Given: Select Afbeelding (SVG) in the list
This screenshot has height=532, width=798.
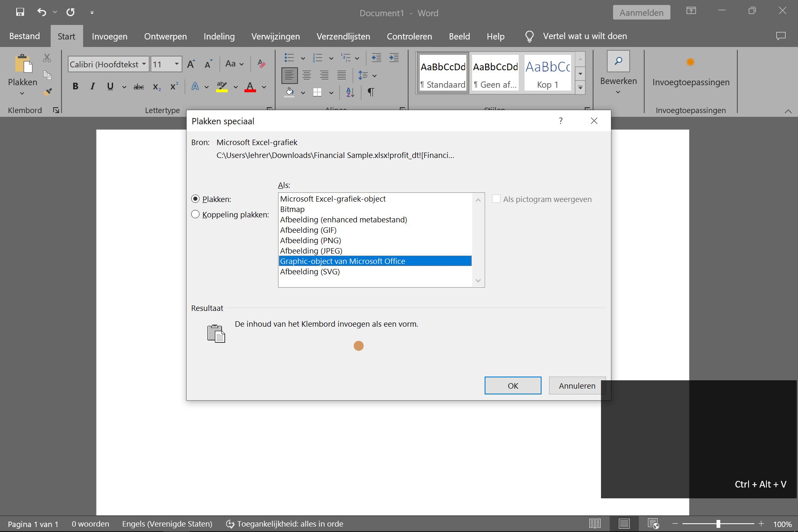Looking at the screenshot, I should [375, 271].
